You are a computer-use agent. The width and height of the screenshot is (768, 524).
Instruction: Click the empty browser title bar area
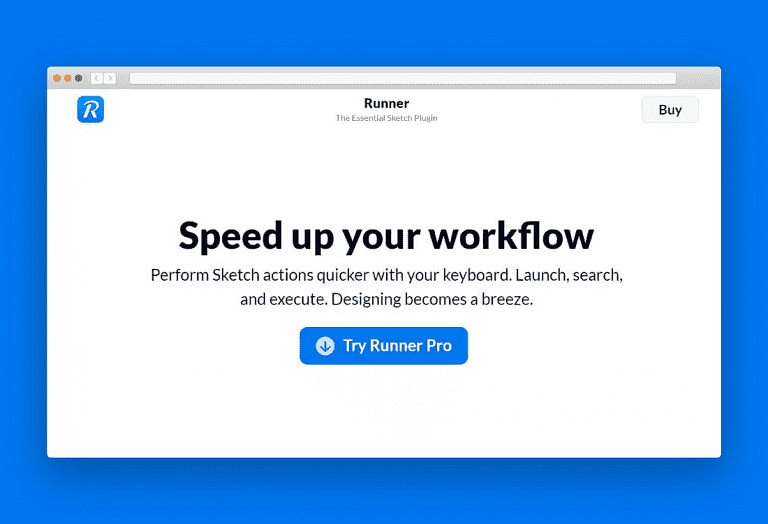pos(698,78)
